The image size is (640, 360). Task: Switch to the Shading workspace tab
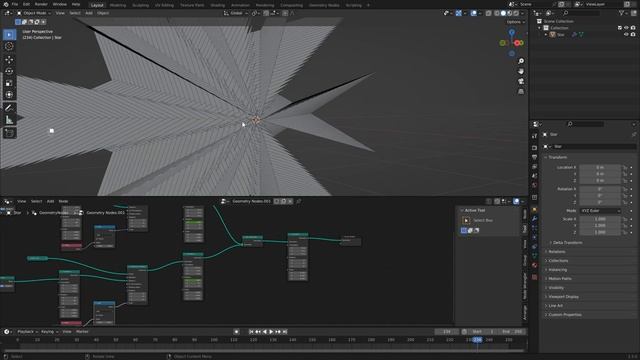pyautogui.click(x=218, y=5)
